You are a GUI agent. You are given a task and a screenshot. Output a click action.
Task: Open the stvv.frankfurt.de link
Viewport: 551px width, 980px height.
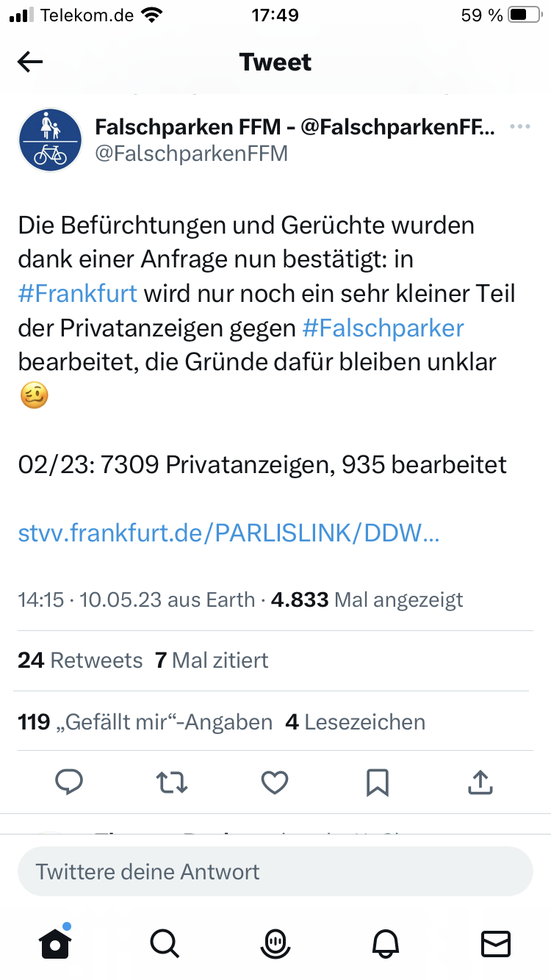[228, 533]
